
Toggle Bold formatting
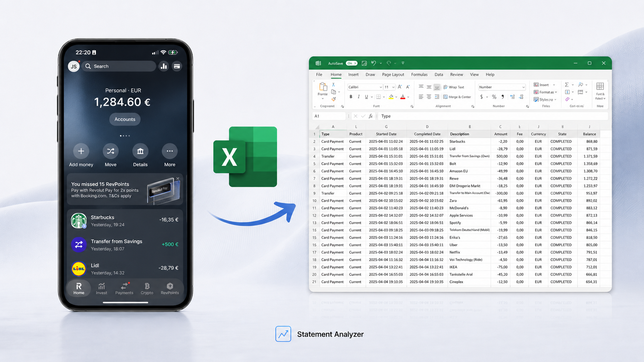tap(351, 97)
